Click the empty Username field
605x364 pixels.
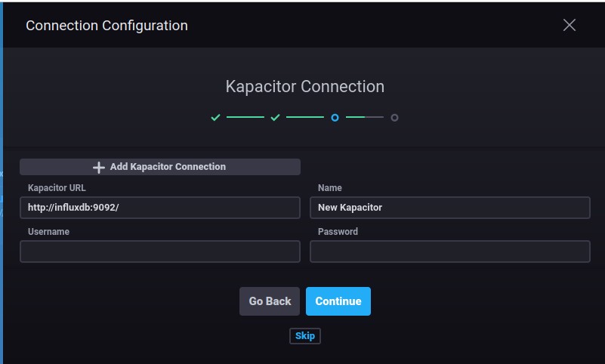point(160,251)
